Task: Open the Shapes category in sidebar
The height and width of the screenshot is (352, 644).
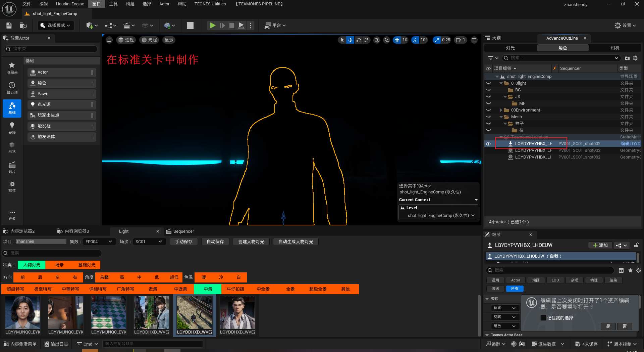Action: tap(12, 147)
